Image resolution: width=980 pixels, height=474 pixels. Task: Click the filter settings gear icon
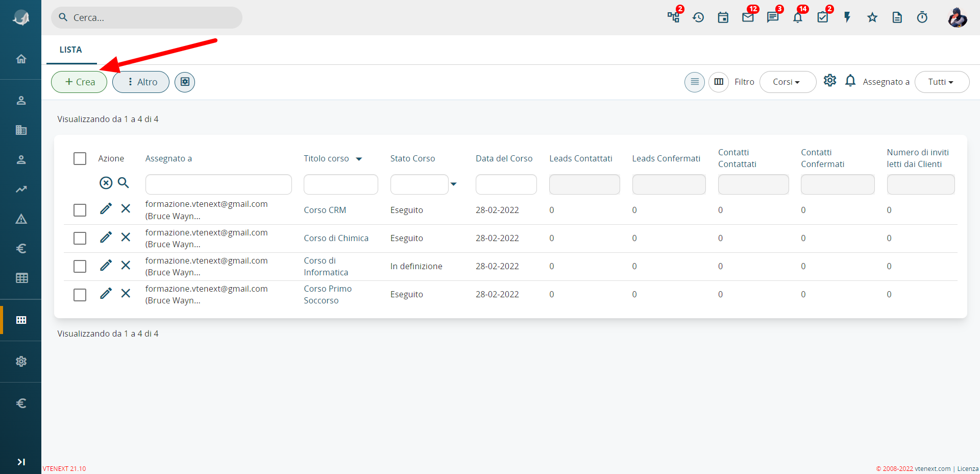click(x=830, y=80)
